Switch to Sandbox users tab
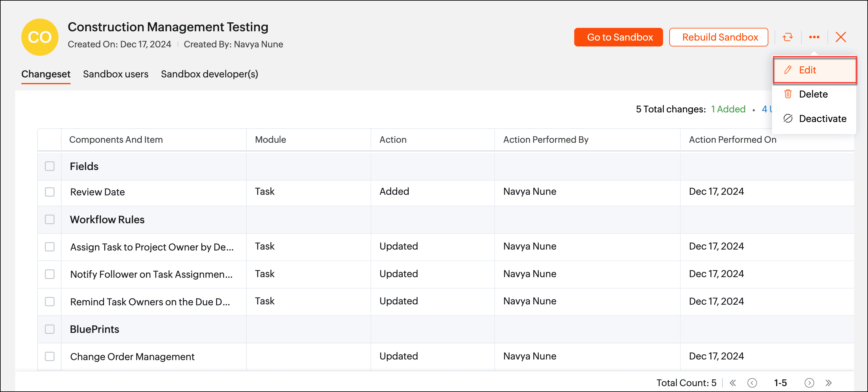The height and width of the screenshot is (392, 868). 115,74
